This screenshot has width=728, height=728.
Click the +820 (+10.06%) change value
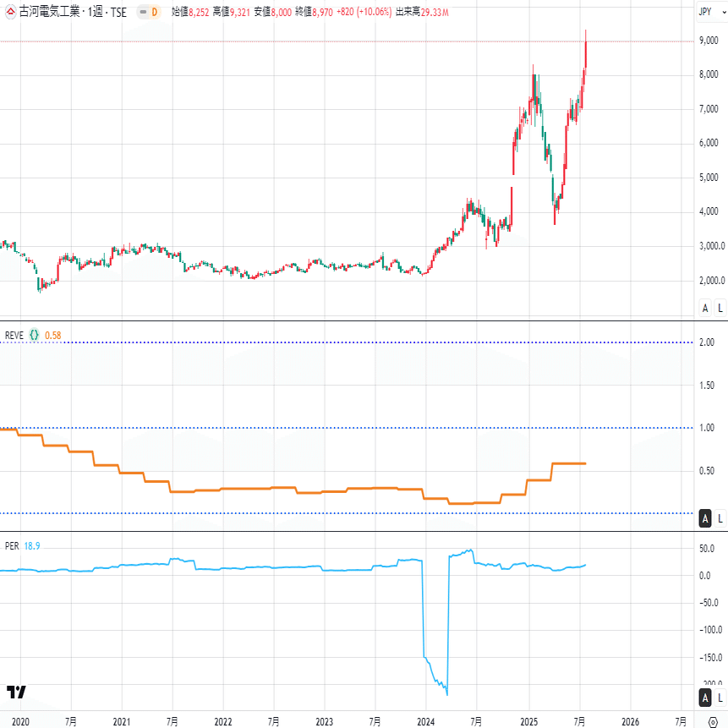tap(364, 12)
